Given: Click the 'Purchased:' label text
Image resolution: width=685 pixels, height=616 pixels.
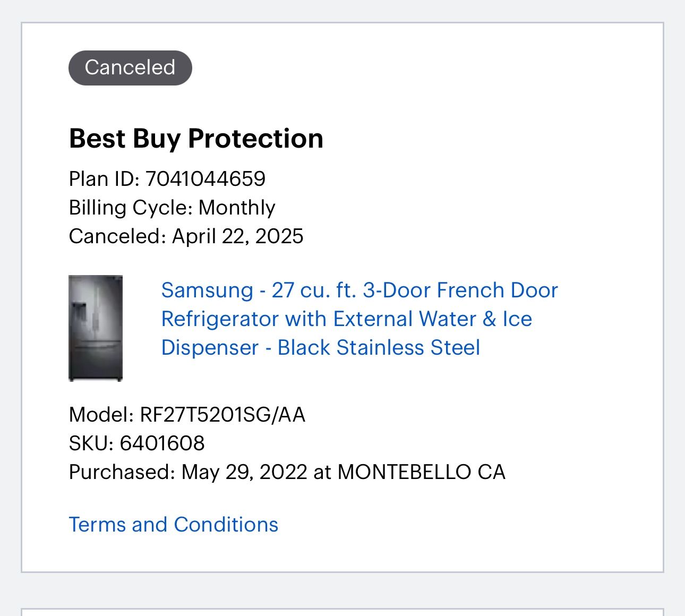Looking at the screenshot, I should [x=122, y=472].
